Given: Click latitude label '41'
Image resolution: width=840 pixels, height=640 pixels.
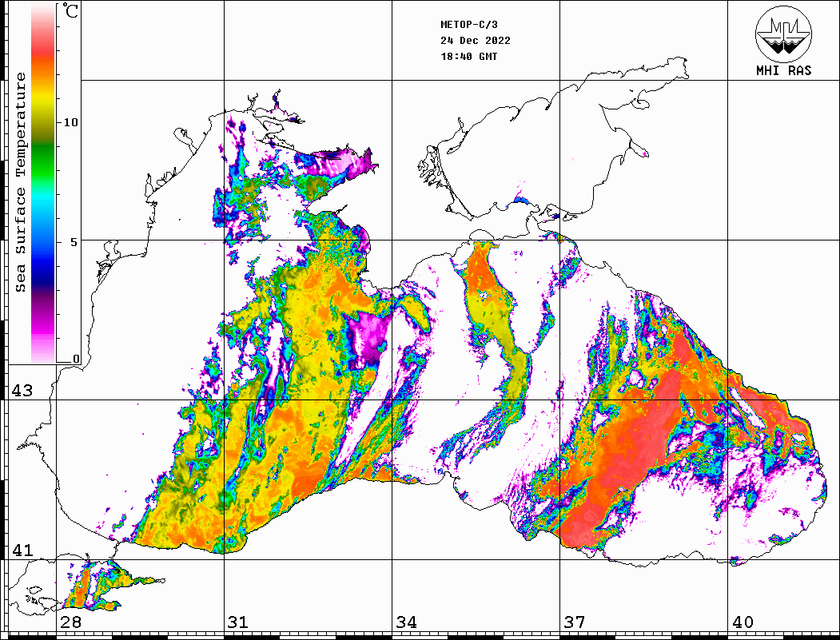Looking at the screenshot, I should pos(22,550).
